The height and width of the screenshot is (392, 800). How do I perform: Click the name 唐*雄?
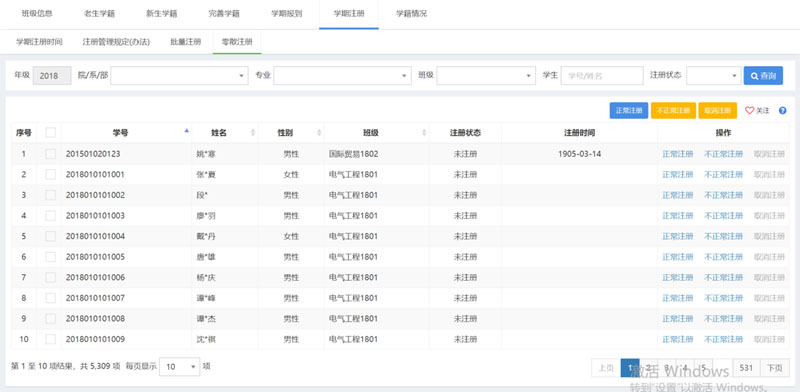click(x=206, y=257)
